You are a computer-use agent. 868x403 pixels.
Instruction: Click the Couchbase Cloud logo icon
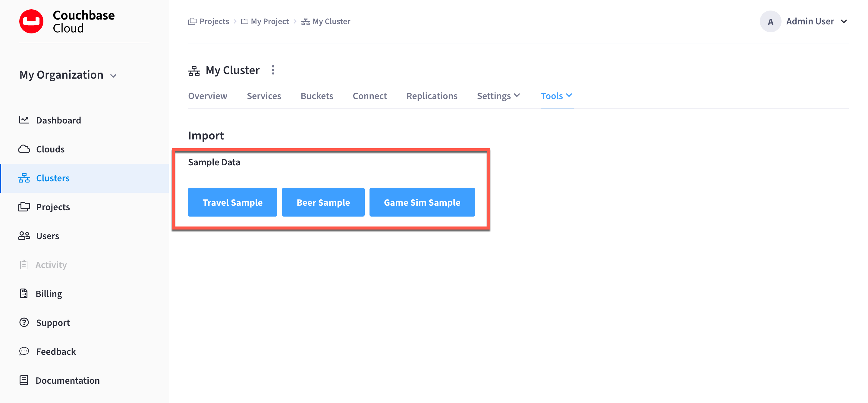(x=32, y=21)
